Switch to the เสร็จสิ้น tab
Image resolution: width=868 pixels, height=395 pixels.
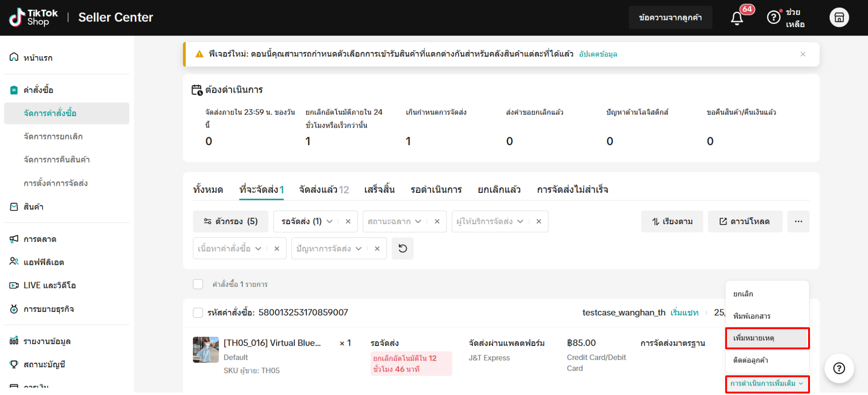pyautogui.click(x=379, y=190)
